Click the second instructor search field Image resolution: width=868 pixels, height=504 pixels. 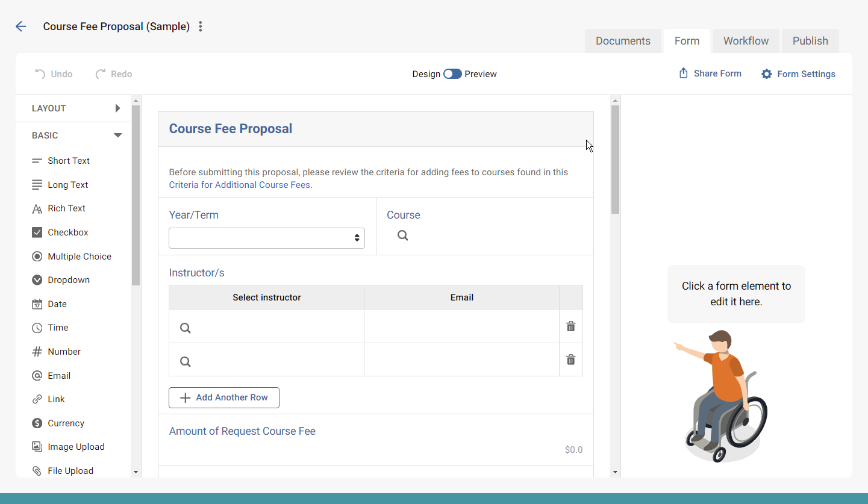tap(185, 361)
